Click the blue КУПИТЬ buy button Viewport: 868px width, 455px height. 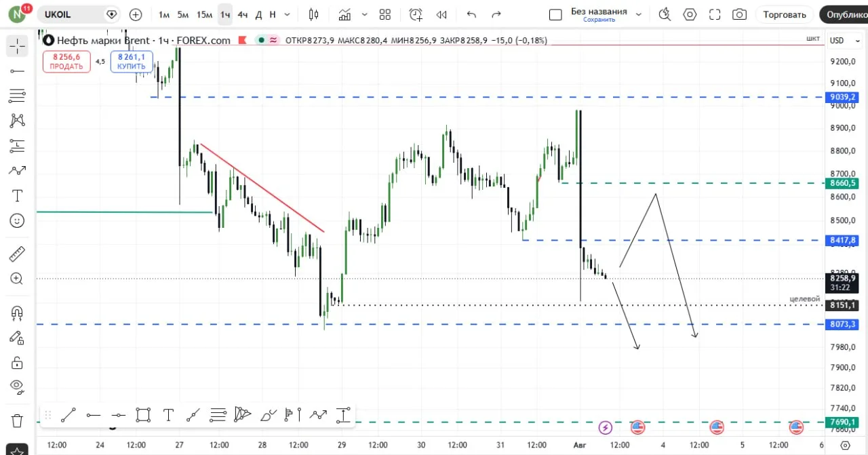(132, 62)
